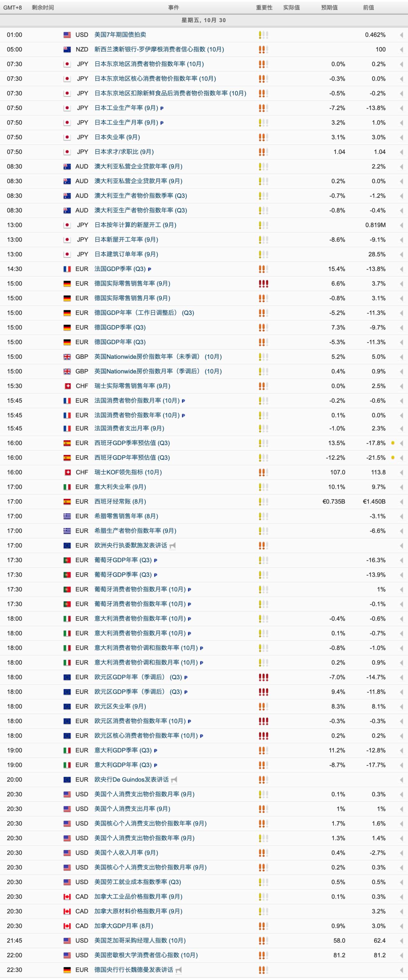Expand arrow for 加拿大GDP月率 (8月) row
408x980 pixels.
coord(402,926)
